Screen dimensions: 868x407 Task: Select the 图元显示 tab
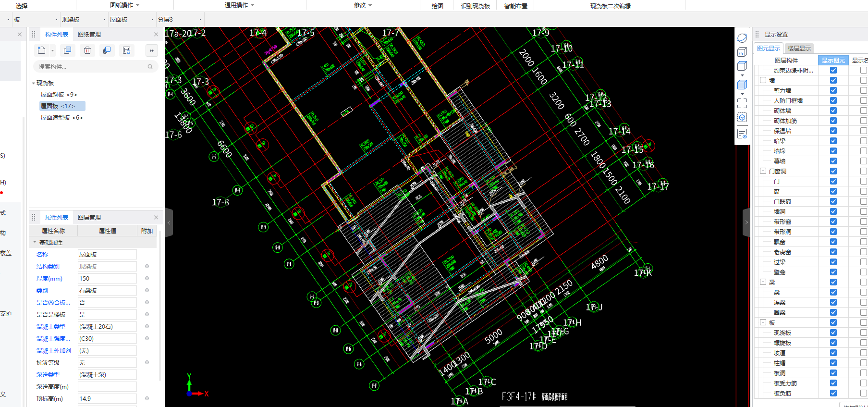tap(769, 48)
